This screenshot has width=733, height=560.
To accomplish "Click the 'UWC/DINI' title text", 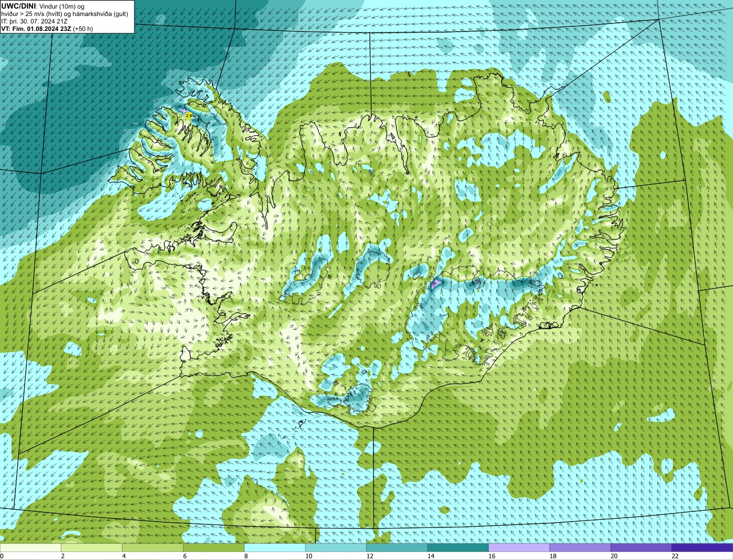I will click(18, 6).
